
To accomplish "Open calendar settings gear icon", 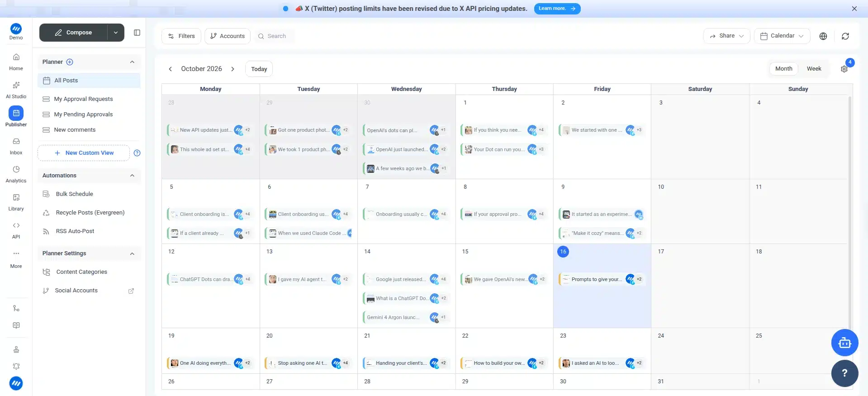I will (844, 69).
